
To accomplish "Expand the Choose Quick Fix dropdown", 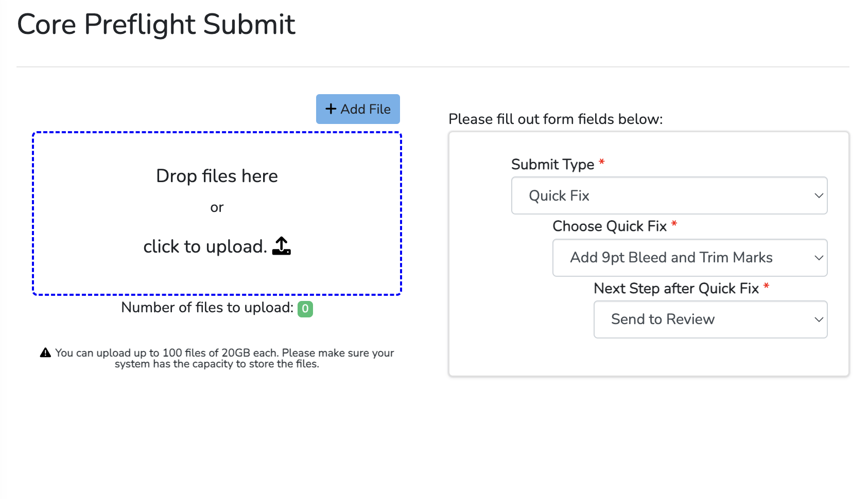I will coord(689,258).
